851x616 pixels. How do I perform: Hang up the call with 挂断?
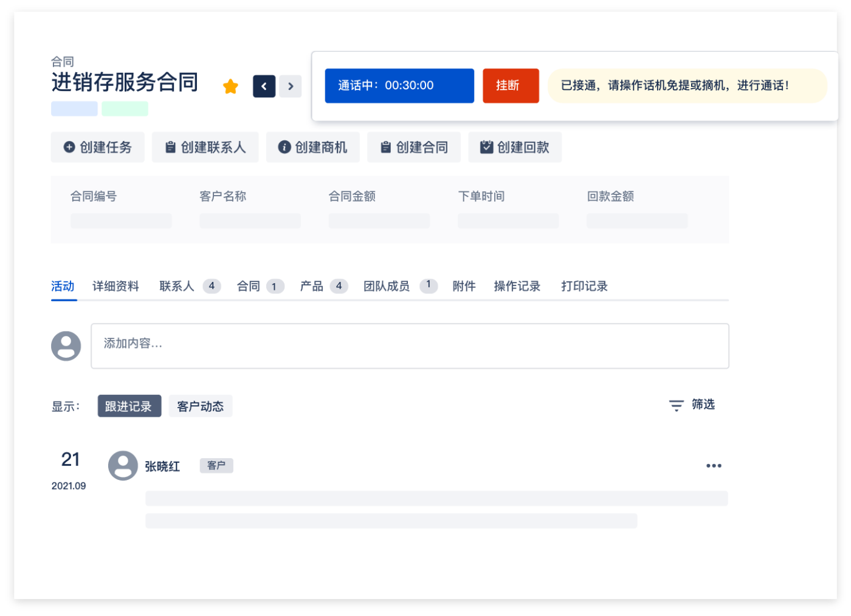[x=511, y=86]
